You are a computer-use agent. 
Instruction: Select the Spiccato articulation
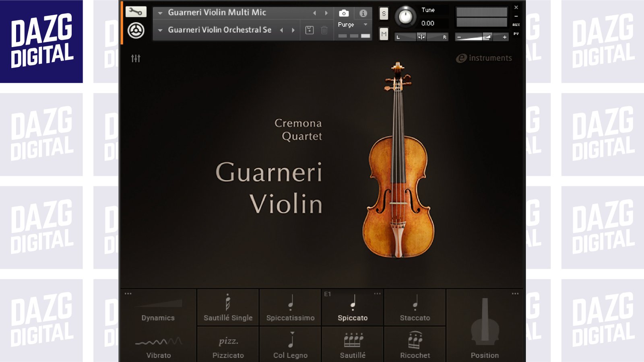click(x=353, y=307)
